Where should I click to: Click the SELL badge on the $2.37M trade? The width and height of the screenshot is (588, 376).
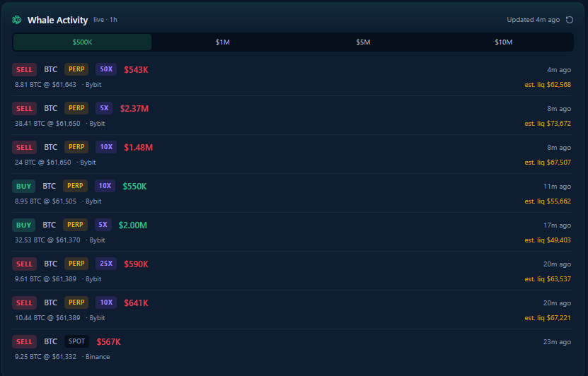pyautogui.click(x=24, y=109)
